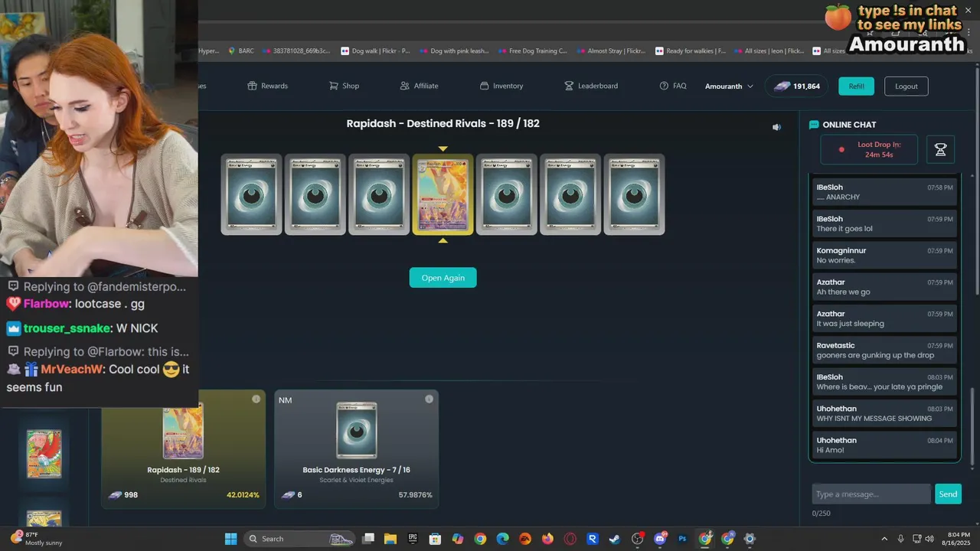Click the Ravetastic chat message
Screen dimensions: 980x551
coord(884,350)
